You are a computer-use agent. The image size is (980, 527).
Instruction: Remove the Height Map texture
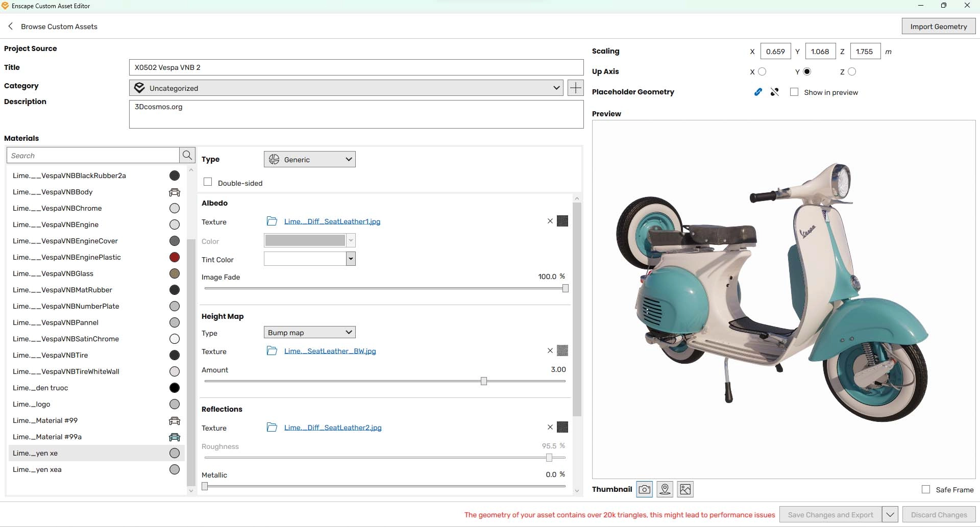(x=550, y=350)
